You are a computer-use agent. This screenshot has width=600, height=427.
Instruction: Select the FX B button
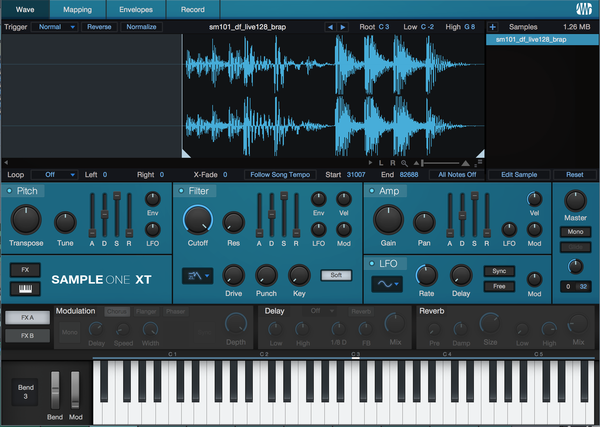click(x=27, y=336)
